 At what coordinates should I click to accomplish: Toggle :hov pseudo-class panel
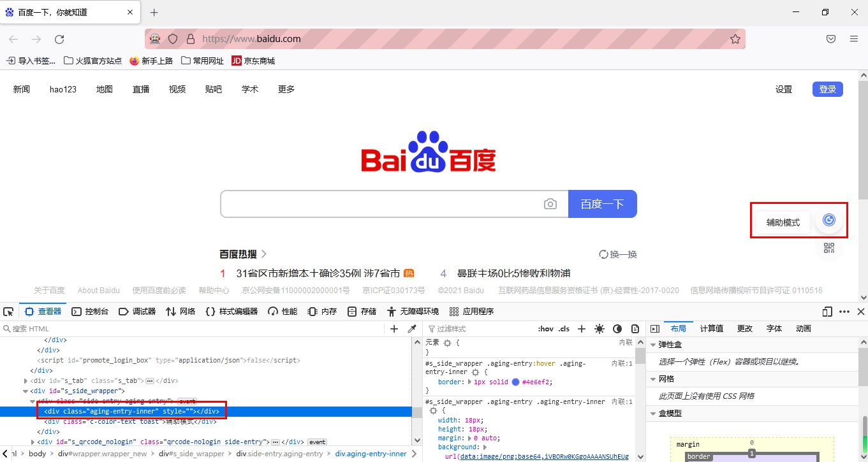click(x=545, y=329)
